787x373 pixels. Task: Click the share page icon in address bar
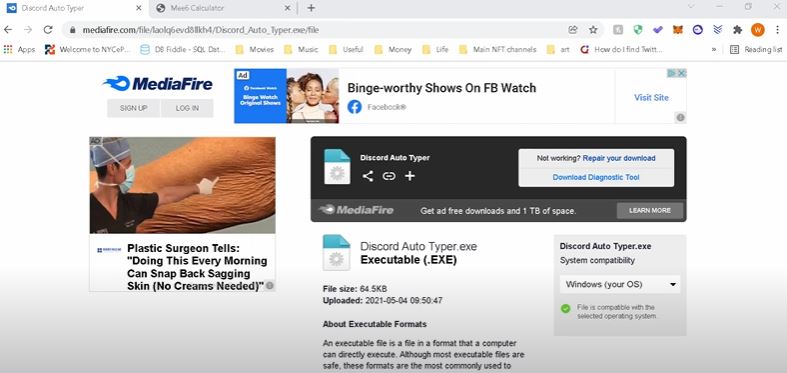573,30
